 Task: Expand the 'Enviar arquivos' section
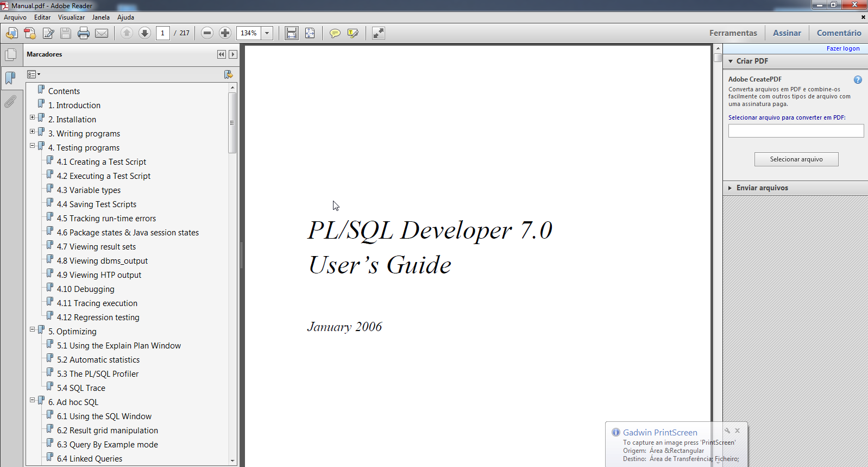pos(762,188)
